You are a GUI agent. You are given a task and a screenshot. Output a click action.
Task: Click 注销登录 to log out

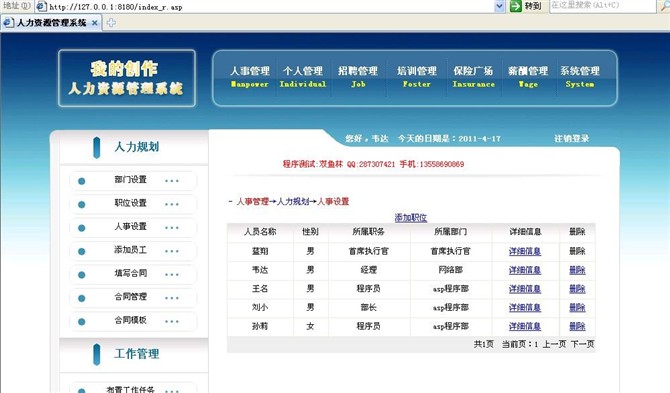pyautogui.click(x=571, y=138)
